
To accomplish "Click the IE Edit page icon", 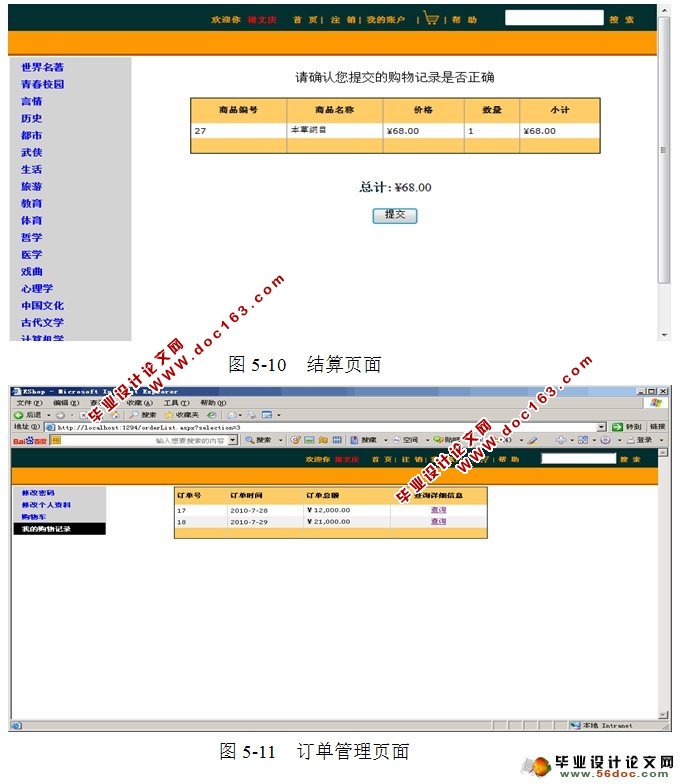I will [267, 415].
